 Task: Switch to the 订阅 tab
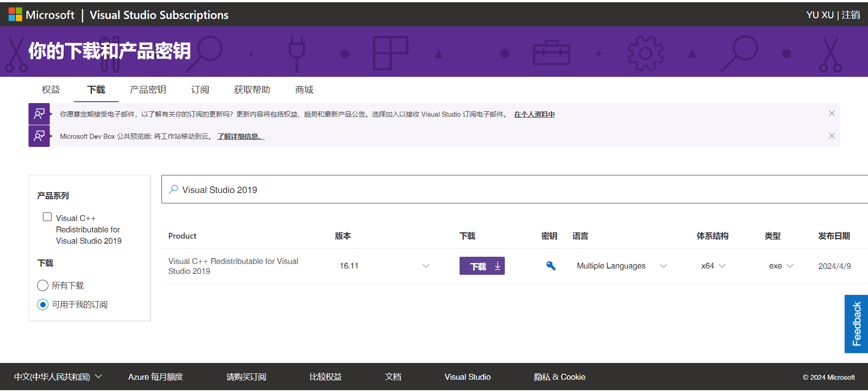[x=200, y=90]
